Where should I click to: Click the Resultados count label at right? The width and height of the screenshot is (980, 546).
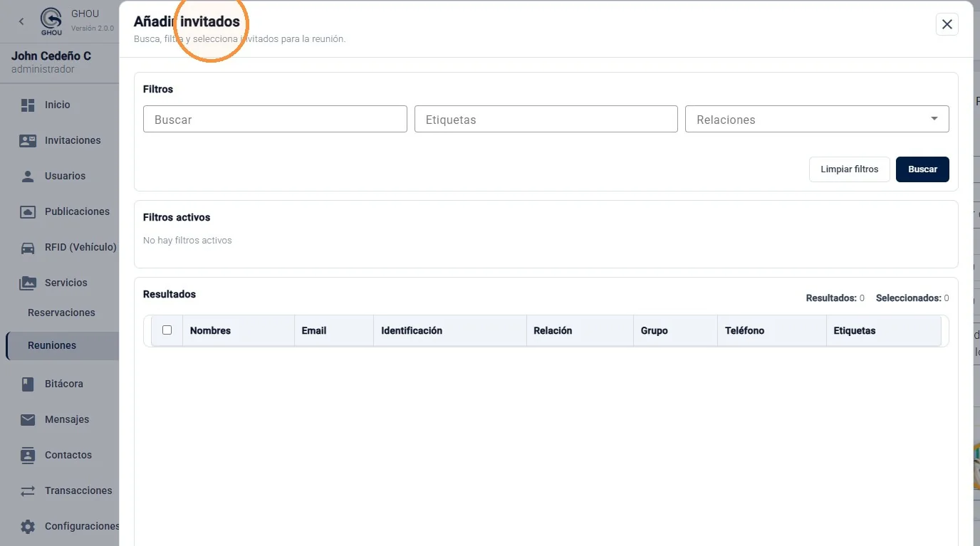(835, 298)
